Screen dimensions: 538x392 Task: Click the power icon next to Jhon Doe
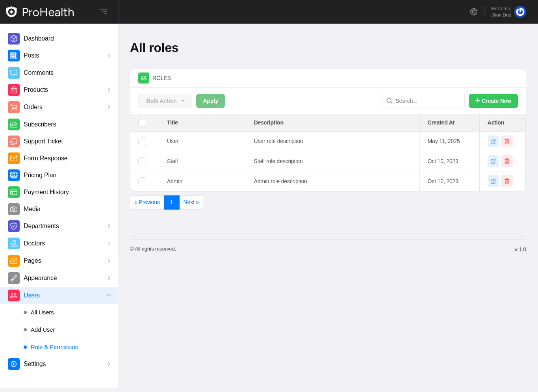point(520,12)
